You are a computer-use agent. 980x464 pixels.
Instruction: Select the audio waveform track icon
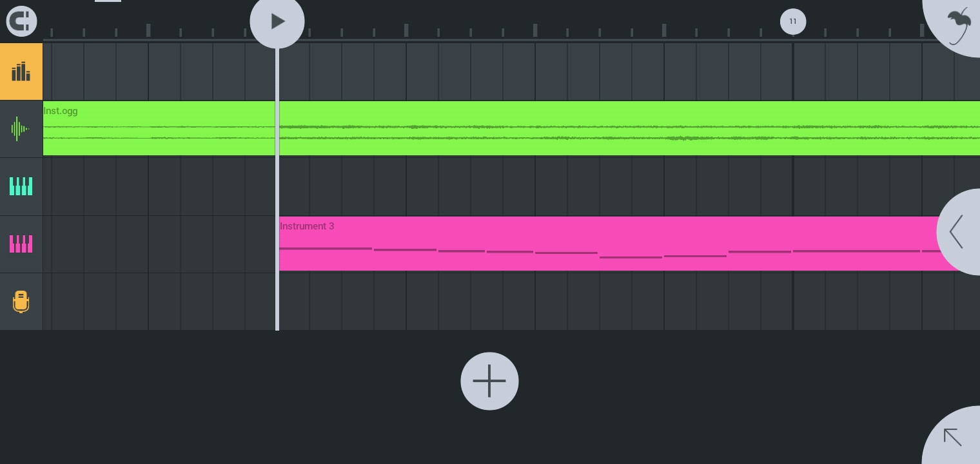(x=21, y=129)
